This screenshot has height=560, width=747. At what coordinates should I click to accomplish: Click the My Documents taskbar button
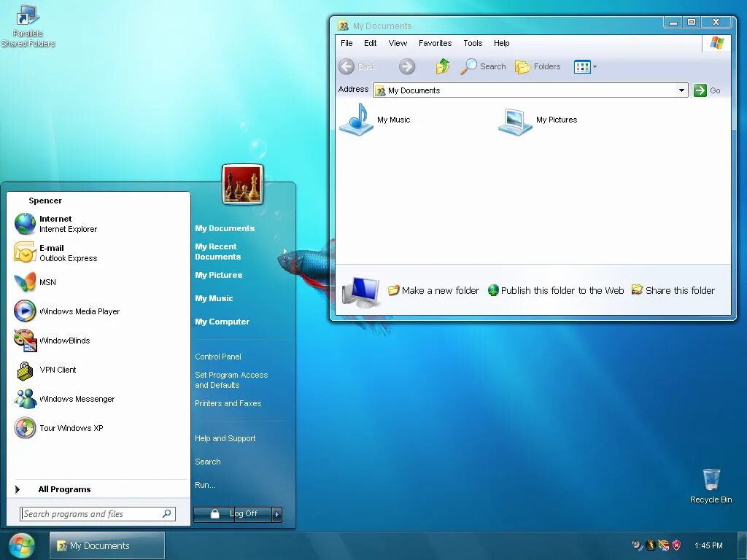pyautogui.click(x=107, y=545)
